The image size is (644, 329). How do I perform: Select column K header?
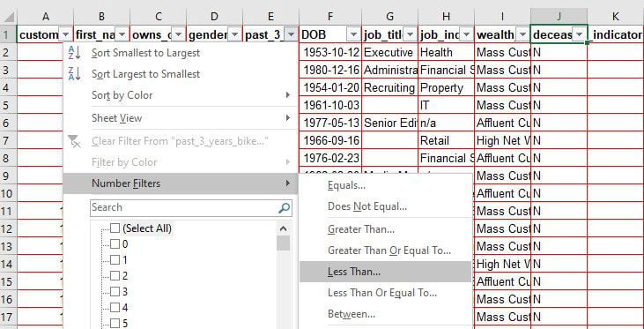[615, 17]
